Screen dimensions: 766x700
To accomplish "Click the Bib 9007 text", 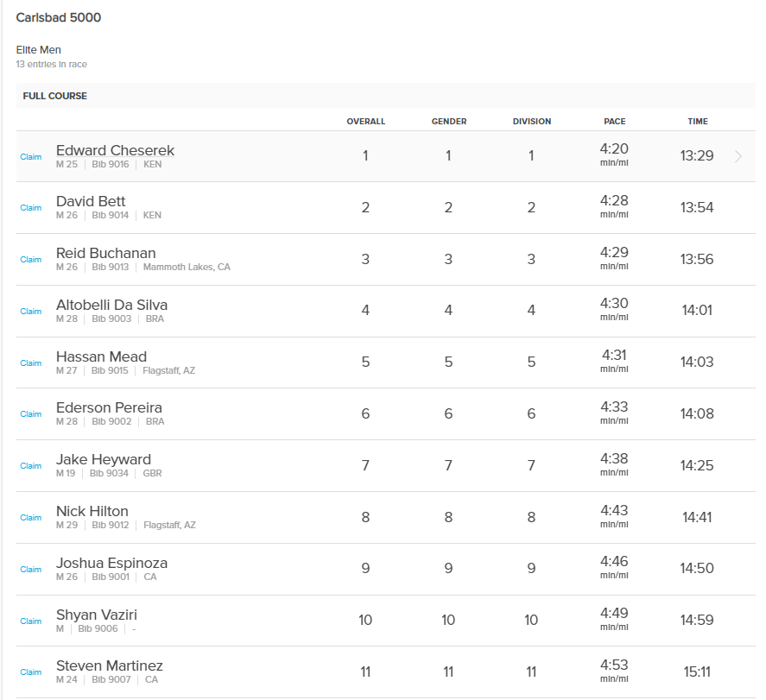I will (x=111, y=679).
